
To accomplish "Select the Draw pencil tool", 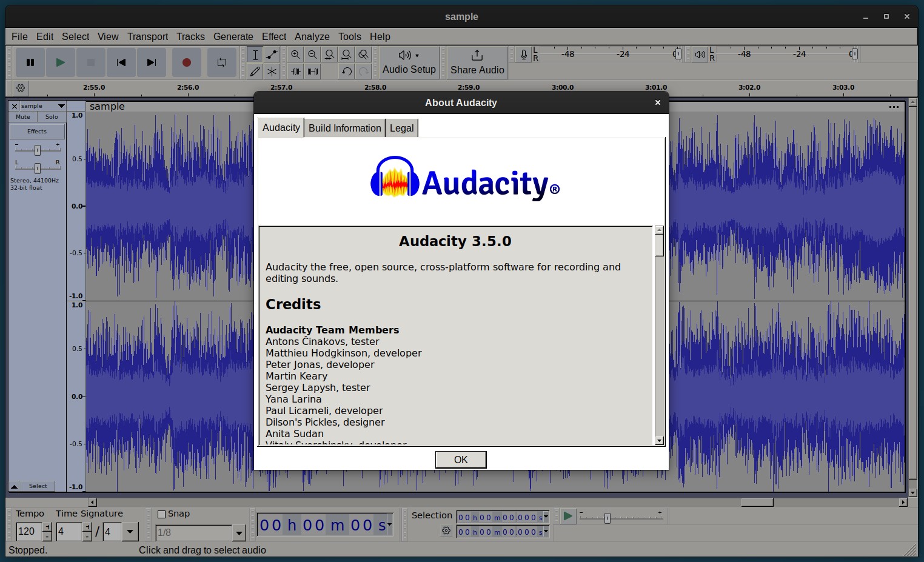I will 255,72.
